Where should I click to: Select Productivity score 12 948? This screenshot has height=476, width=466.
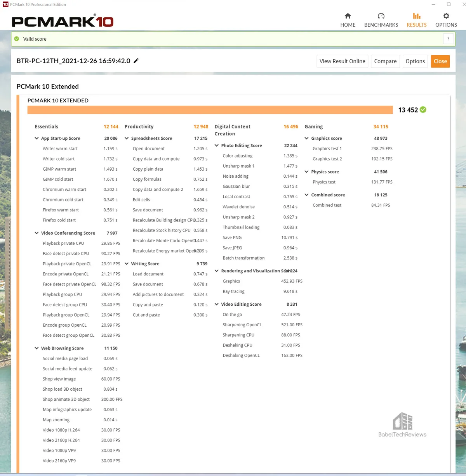[x=201, y=127]
